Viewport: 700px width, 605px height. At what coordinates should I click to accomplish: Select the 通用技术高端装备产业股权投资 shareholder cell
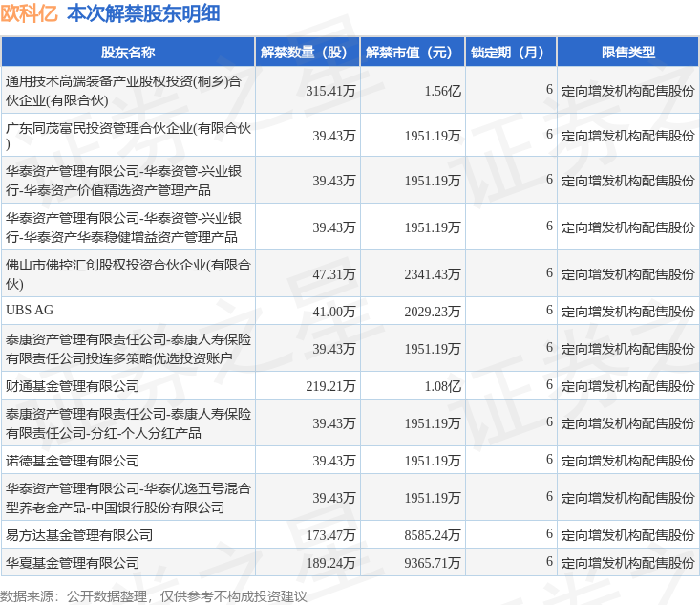coord(128,90)
